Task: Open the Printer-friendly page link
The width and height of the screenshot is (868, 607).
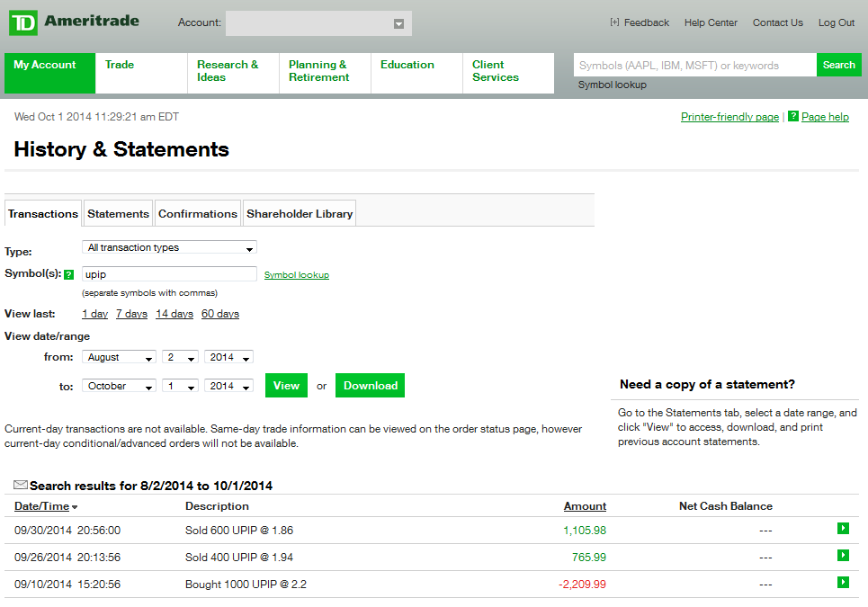Action: point(729,117)
